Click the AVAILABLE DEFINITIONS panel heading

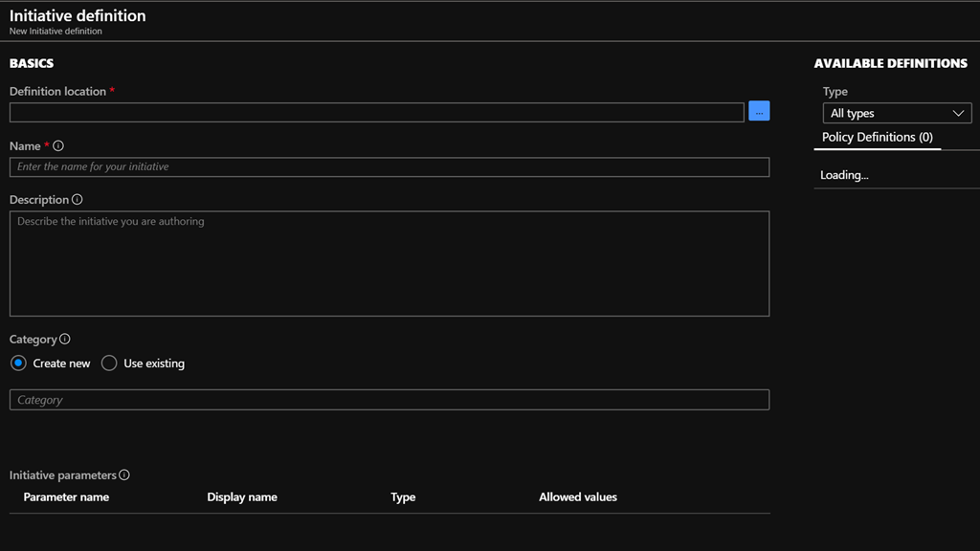[x=890, y=63]
